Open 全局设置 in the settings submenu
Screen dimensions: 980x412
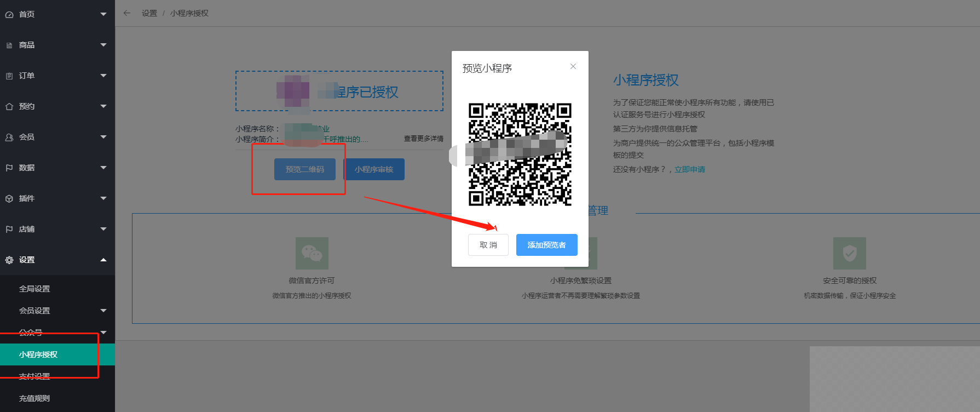57,289
